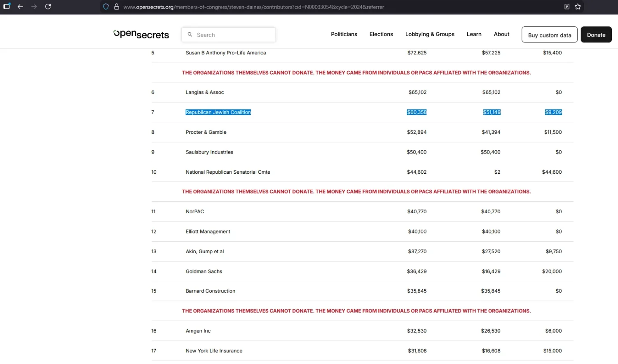Click Elliott Management contributor name
618x364 pixels.
click(x=208, y=231)
